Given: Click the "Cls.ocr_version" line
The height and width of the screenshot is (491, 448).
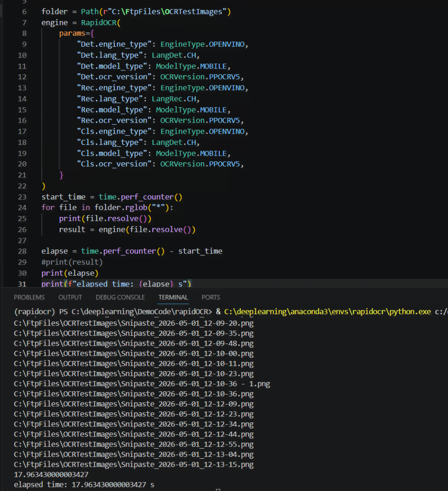Looking at the screenshot, I should tap(160, 164).
